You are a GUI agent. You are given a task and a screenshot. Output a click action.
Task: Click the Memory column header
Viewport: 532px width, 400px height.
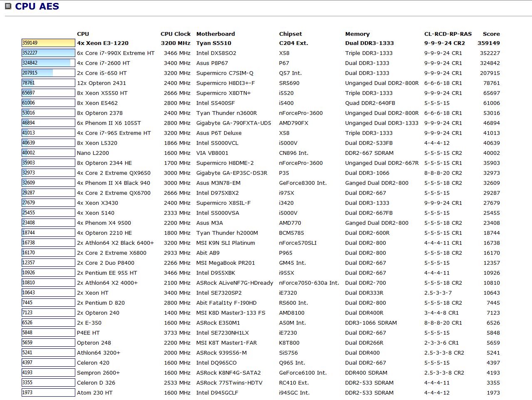tap(357, 34)
